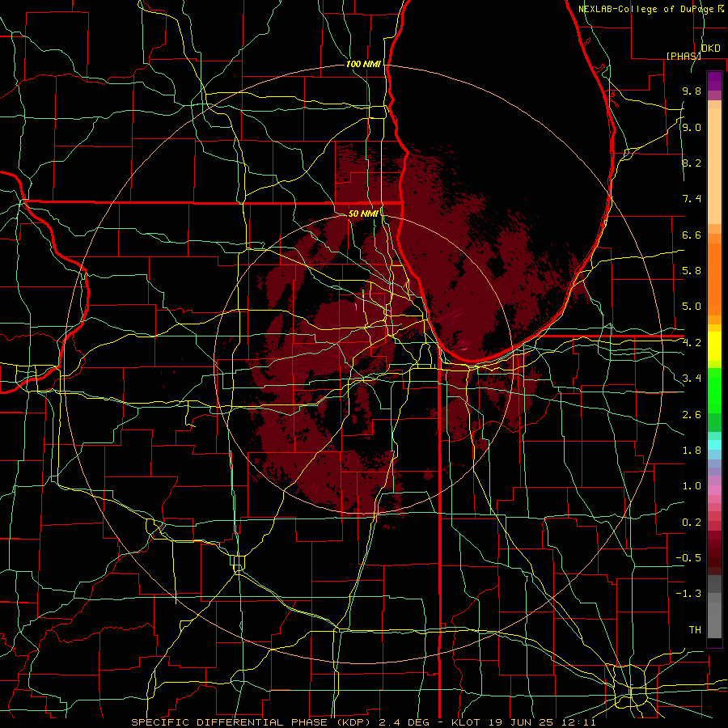The image size is (728, 728).
Task: Click the "[PHAS]" units label above the scale
Action: tap(684, 56)
